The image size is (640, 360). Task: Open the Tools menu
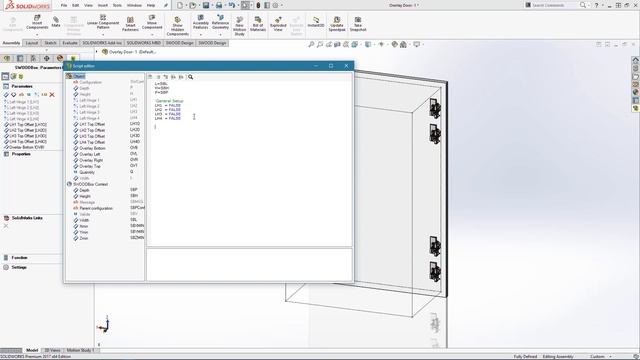117,5
